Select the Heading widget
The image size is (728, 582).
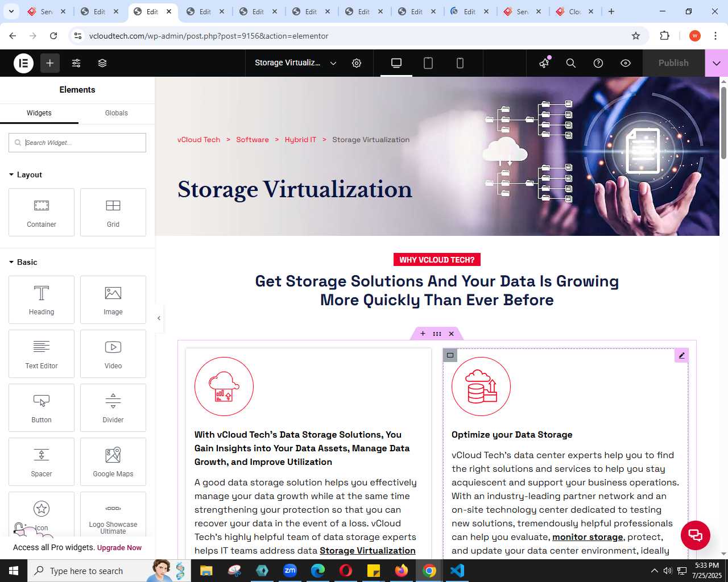tap(42, 300)
